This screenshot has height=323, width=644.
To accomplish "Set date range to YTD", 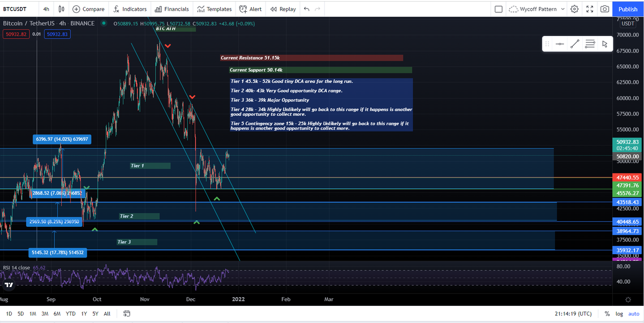I will coord(70,313).
